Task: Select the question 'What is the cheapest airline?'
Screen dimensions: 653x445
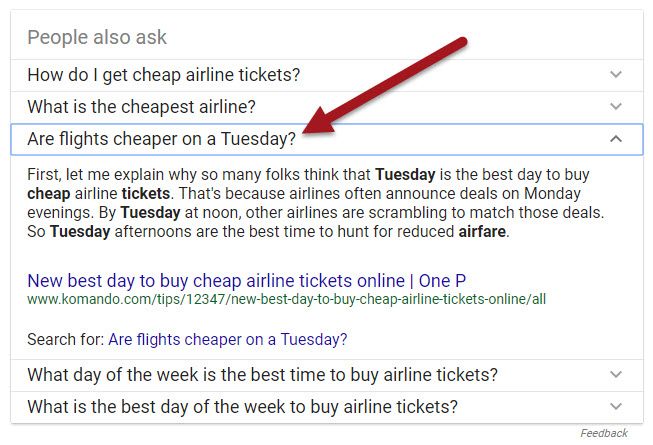Action: coord(142,106)
